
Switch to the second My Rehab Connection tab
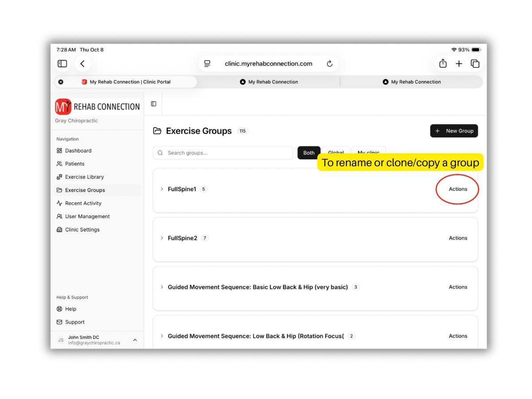coord(269,82)
